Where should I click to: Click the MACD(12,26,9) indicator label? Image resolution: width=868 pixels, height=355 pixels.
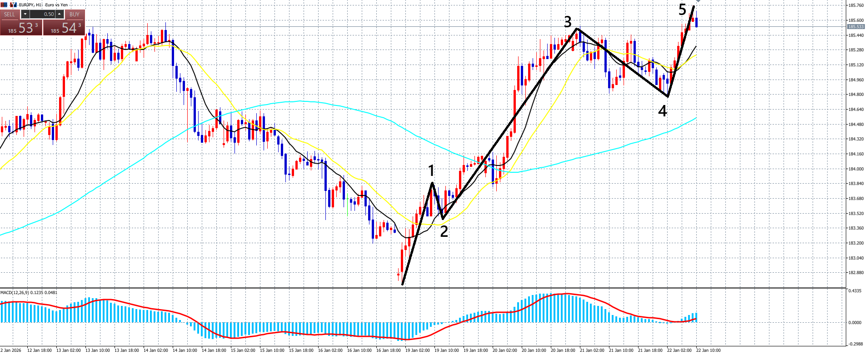[29, 292]
